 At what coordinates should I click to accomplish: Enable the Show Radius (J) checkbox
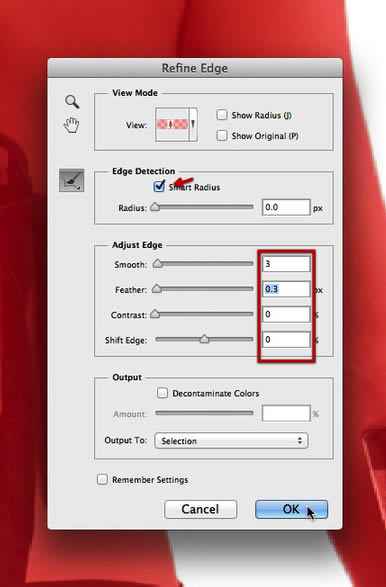pos(222,115)
